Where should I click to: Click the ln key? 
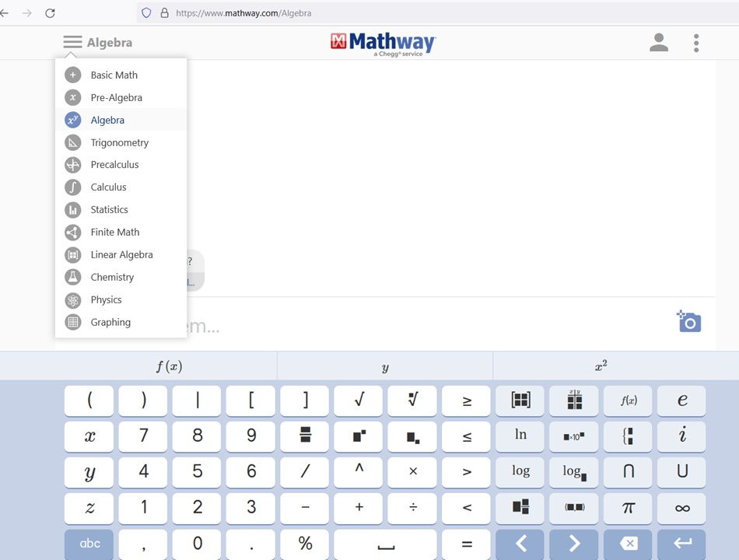[x=520, y=436]
